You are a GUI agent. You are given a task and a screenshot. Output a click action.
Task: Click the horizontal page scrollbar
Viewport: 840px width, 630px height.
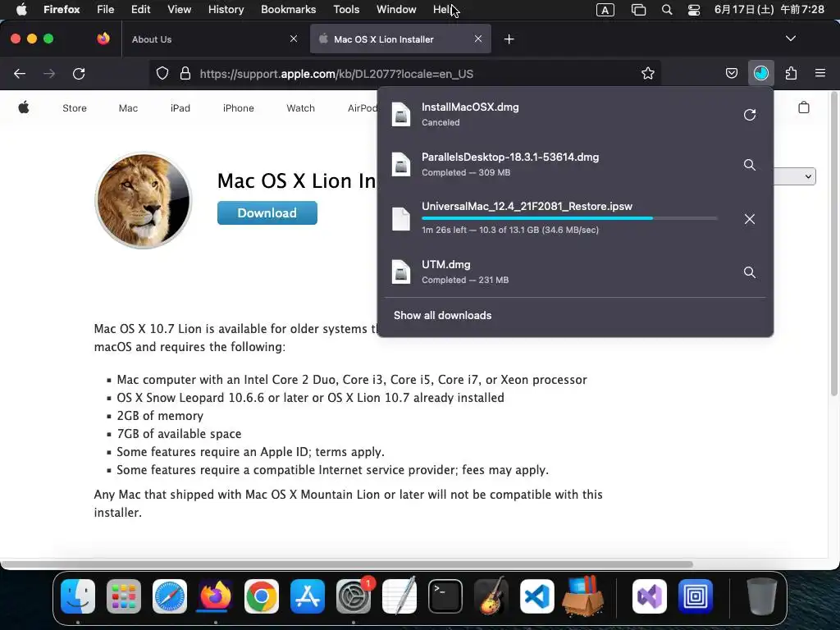click(347, 564)
